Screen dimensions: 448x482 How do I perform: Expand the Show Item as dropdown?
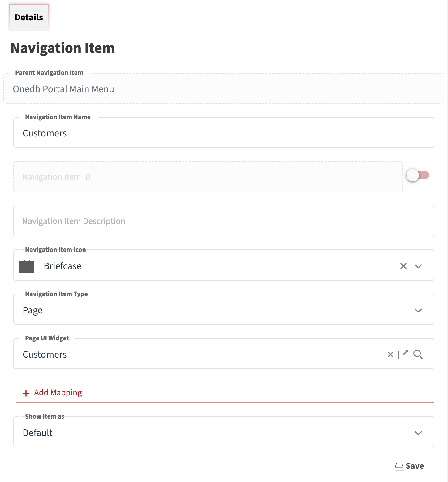click(x=418, y=433)
